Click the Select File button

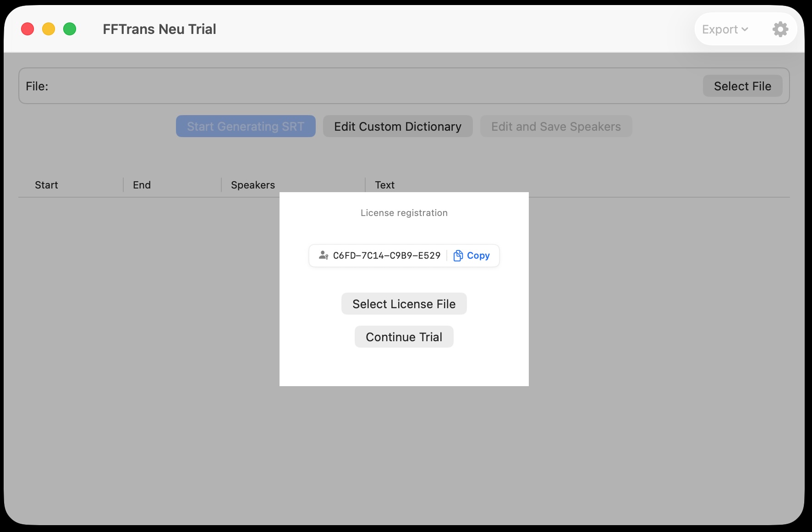pyautogui.click(x=742, y=86)
